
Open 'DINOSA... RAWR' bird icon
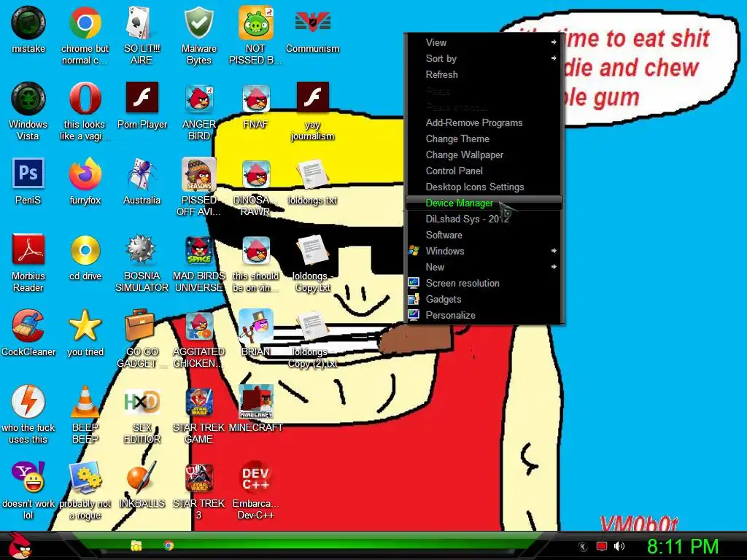coord(256,174)
